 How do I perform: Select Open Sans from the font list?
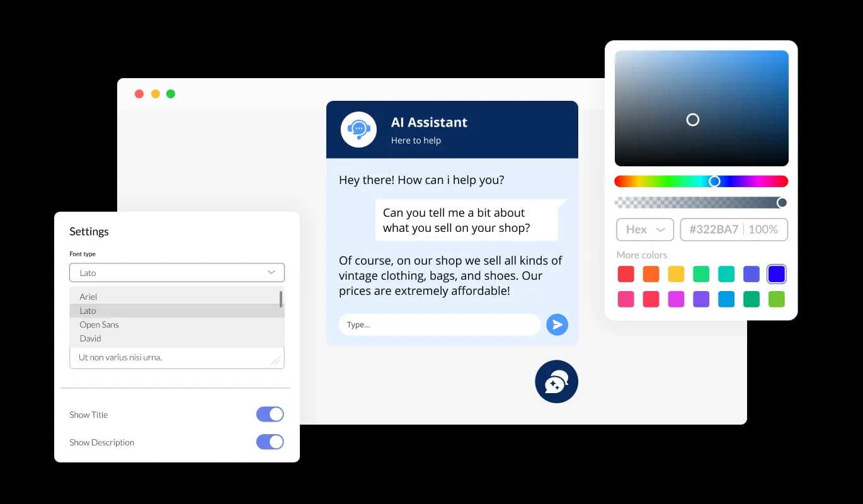click(177, 324)
